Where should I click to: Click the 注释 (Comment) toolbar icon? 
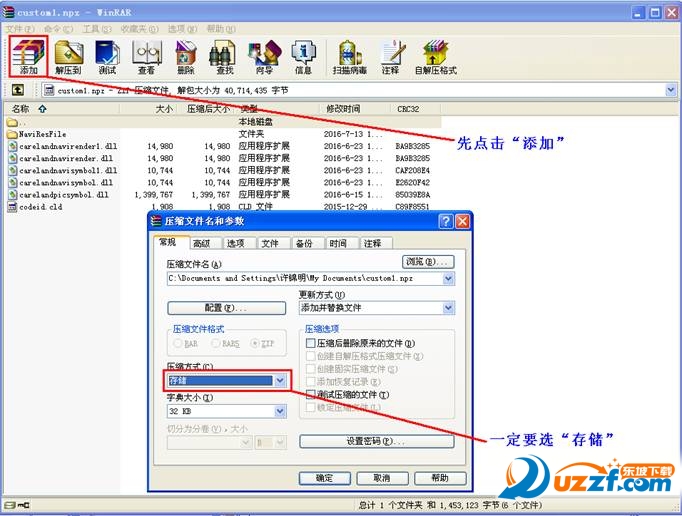[391, 57]
